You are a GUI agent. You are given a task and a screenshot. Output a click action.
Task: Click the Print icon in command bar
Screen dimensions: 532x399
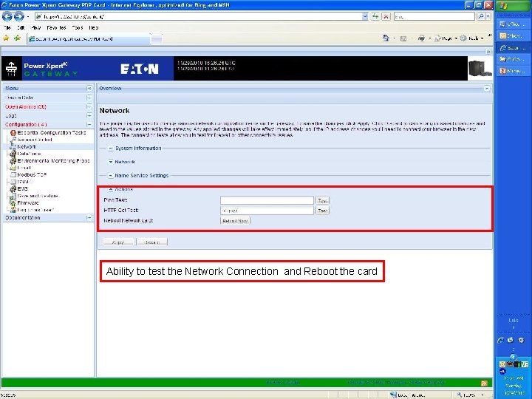point(421,38)
